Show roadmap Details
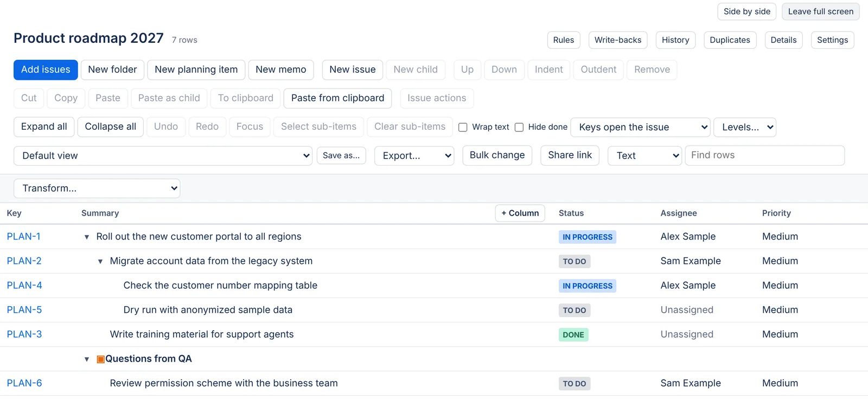The width and height of the screenshot is (868, 404). [x=783, y=40]
